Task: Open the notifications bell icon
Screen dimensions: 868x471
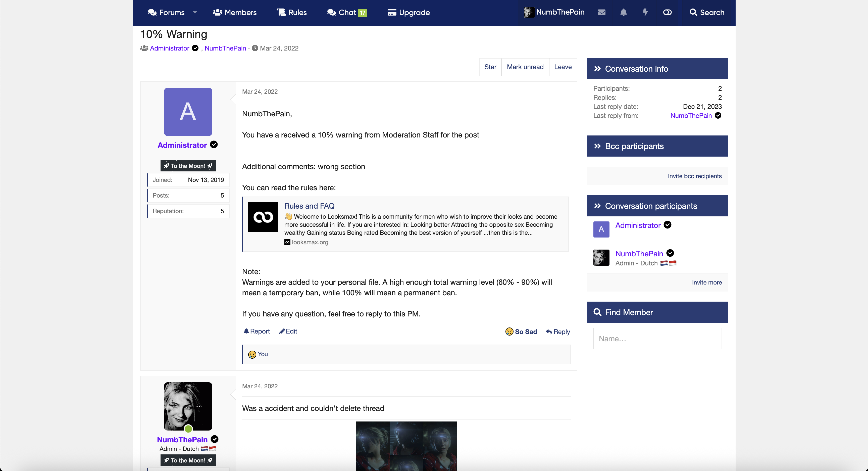Action: pos(623,13)
